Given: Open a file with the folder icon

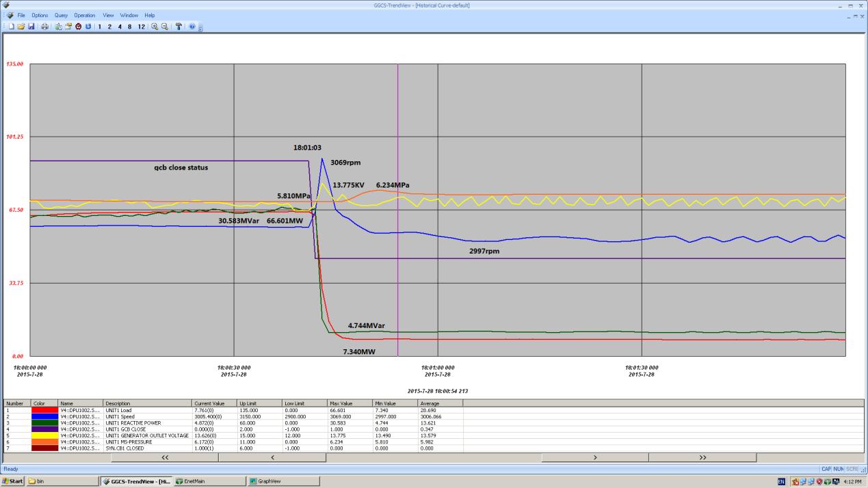Looking at the screenshot, I should coord(21,26).
